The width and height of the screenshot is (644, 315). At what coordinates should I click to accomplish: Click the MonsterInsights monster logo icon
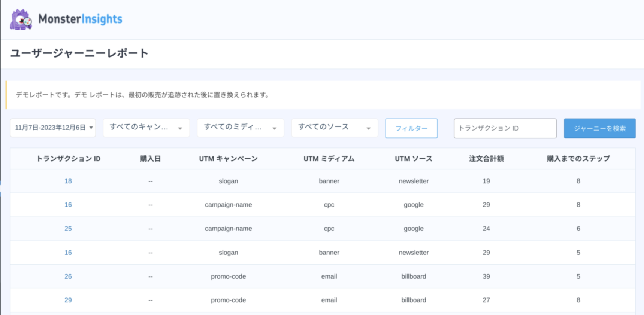[21, 19]
